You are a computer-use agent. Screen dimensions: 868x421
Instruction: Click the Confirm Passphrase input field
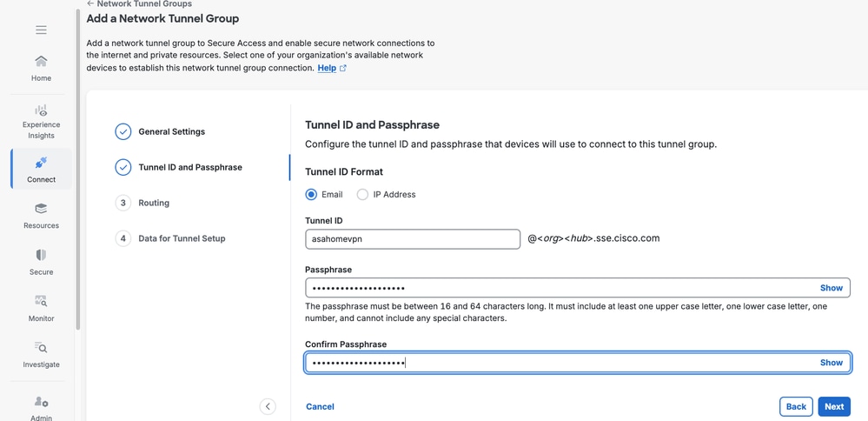(x=578, y=363)
